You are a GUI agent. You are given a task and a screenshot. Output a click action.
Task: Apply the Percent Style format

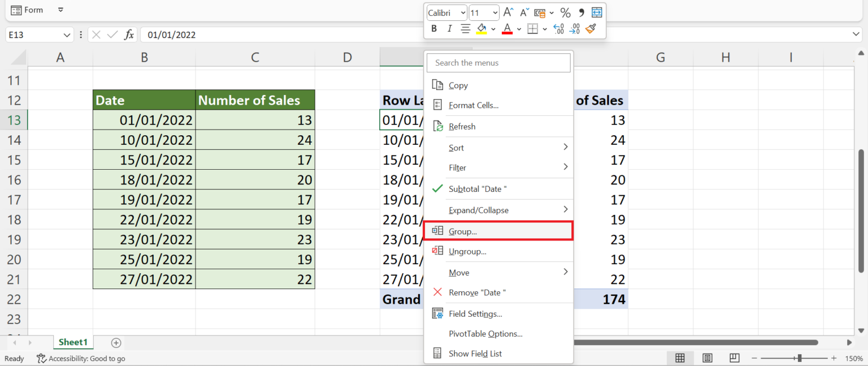point(565,12)
